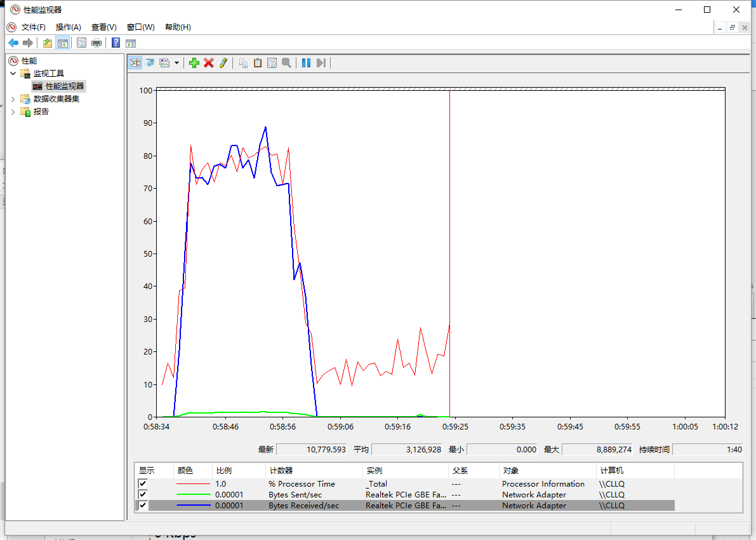Open the 操作(A) menu
756x540 pixels.
pyautogui.click(x=68, y=27)
